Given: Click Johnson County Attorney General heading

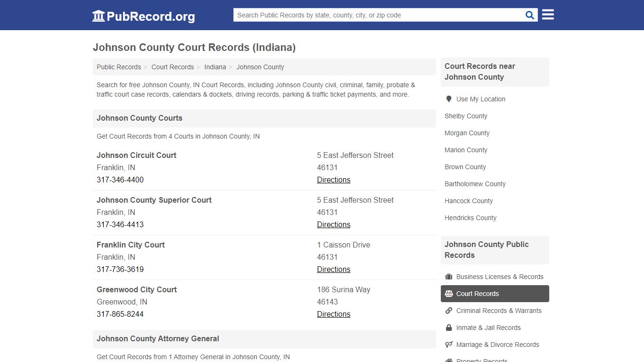Looking at the screenshot, I should [158, 338].
